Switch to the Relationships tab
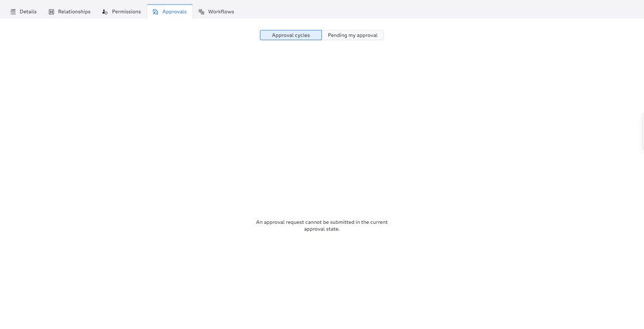This screenshot has height=329, width=644. point(70,12)
